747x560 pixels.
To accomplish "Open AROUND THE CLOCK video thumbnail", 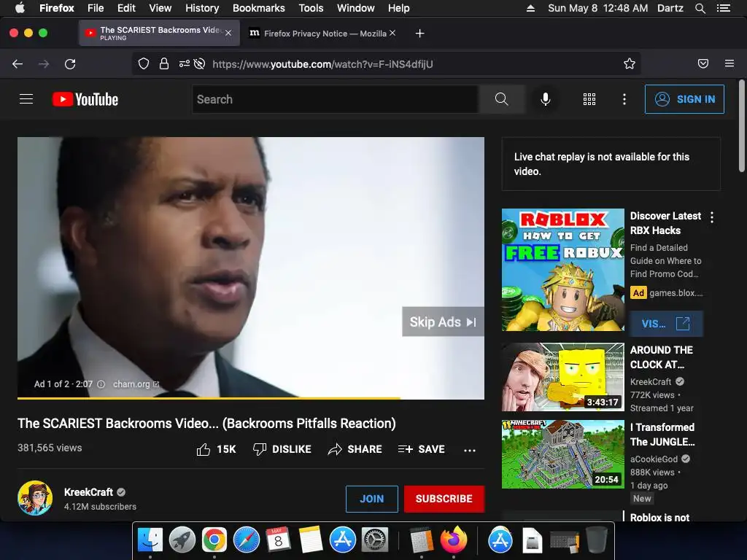I will click(x=562, y=377).
